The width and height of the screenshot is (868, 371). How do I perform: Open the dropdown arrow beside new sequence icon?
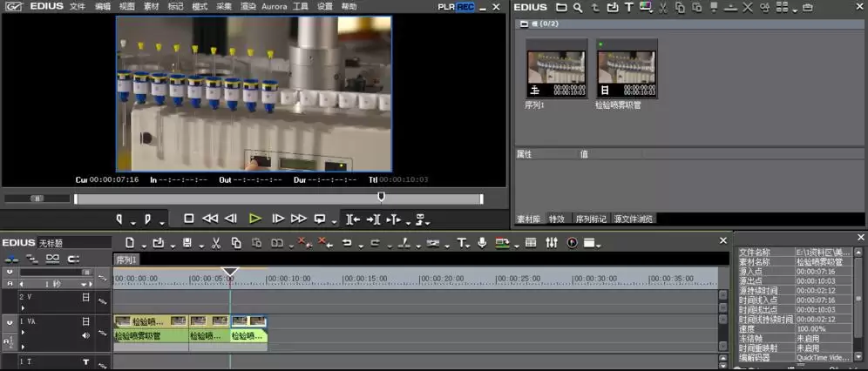144,246
